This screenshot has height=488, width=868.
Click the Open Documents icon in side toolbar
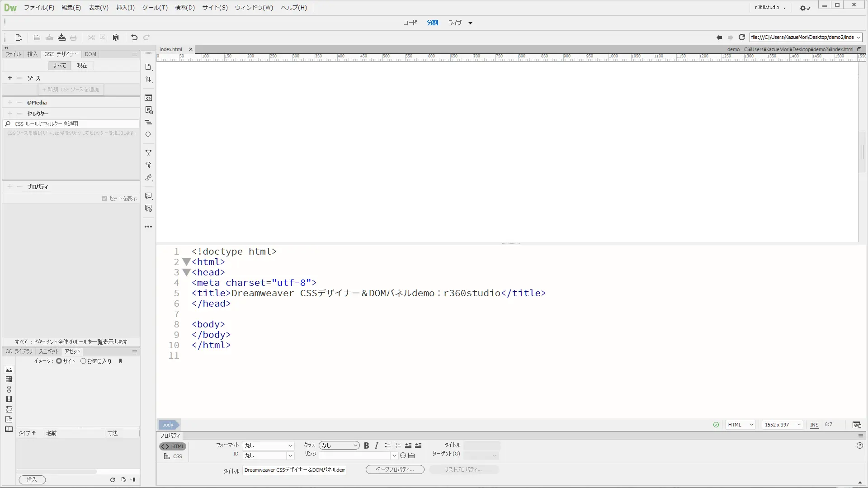pos(148,67)
